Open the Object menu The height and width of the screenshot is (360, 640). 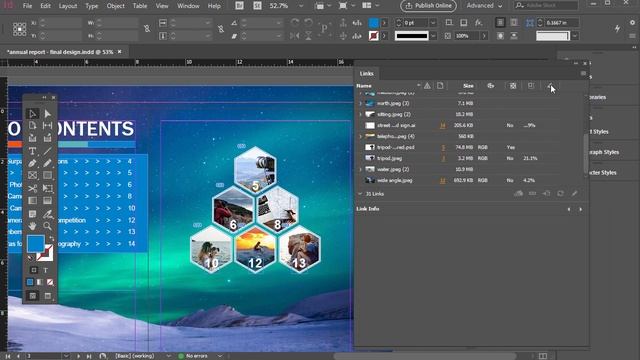pos(116,6)
